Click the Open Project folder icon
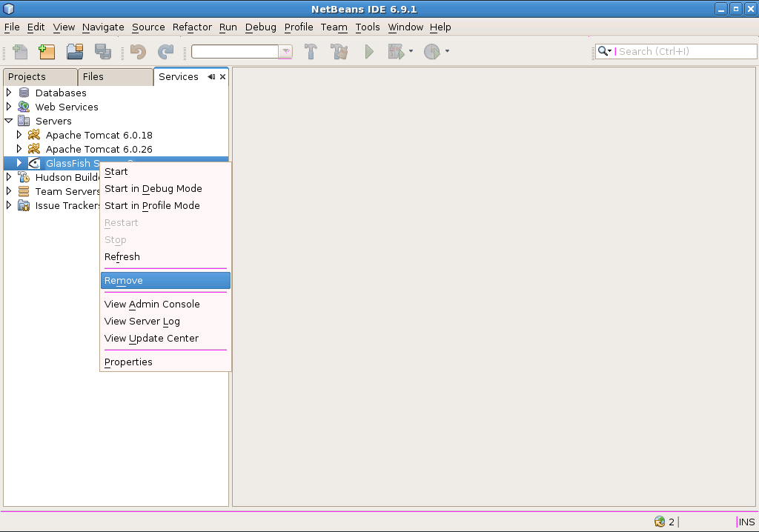 (74, 52)
